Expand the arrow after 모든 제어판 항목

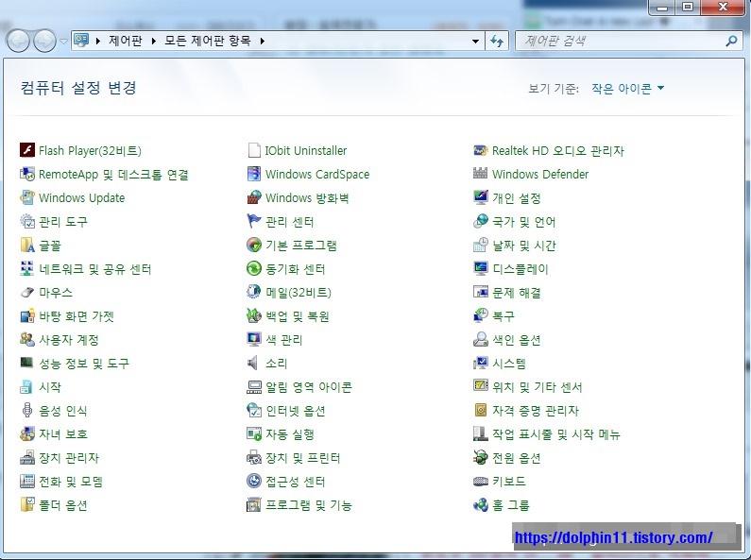pos(263,42)
